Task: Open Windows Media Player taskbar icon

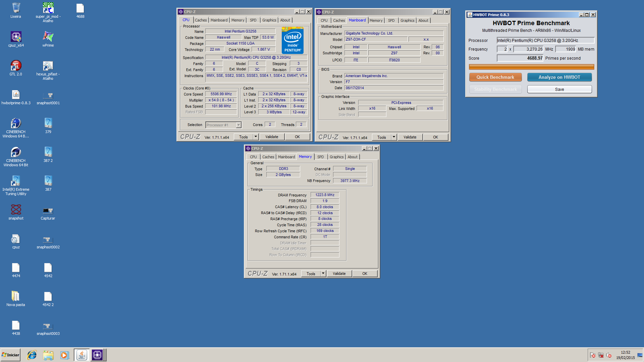Action: (x=64, y=355)
